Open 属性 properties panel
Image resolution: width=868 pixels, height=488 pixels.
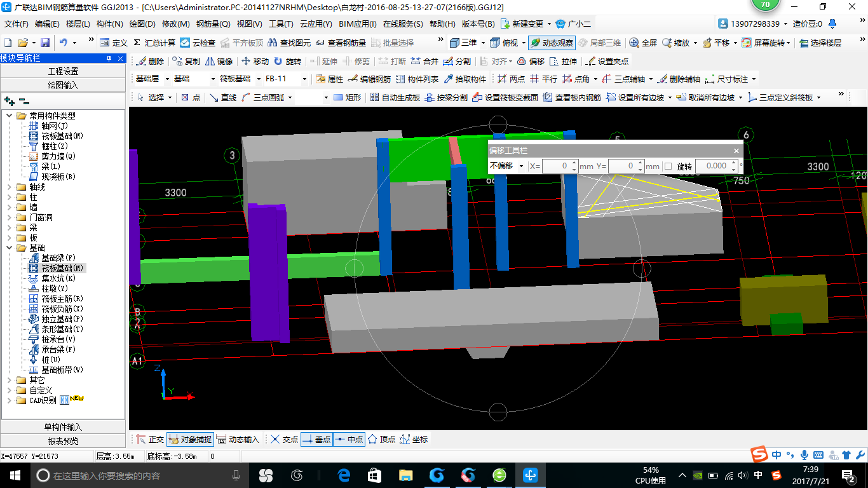pos(329,79)
